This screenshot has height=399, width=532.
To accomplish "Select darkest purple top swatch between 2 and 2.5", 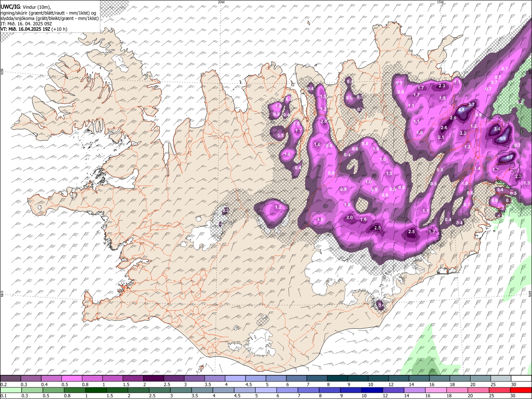I will pyautogui.click(x=153, y=379).
